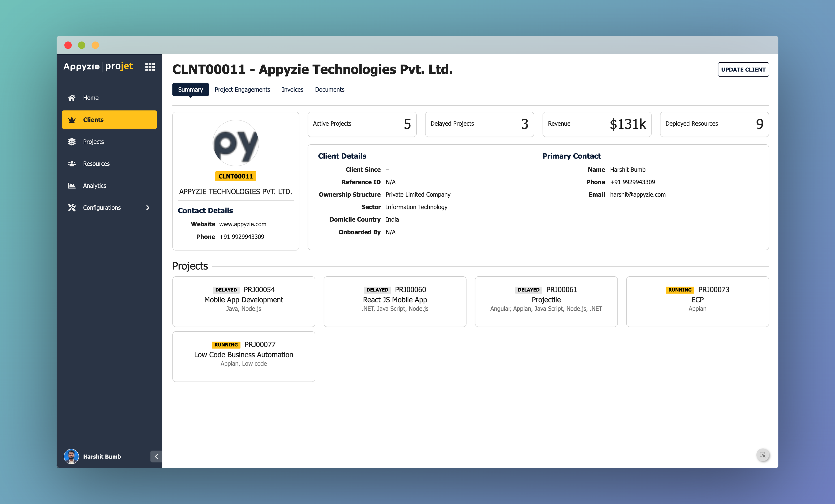The width and height of the screenshot is (835, 504).
Task: Open project PRJ00060 React JS Mobile App card
Action: point(395,302)
